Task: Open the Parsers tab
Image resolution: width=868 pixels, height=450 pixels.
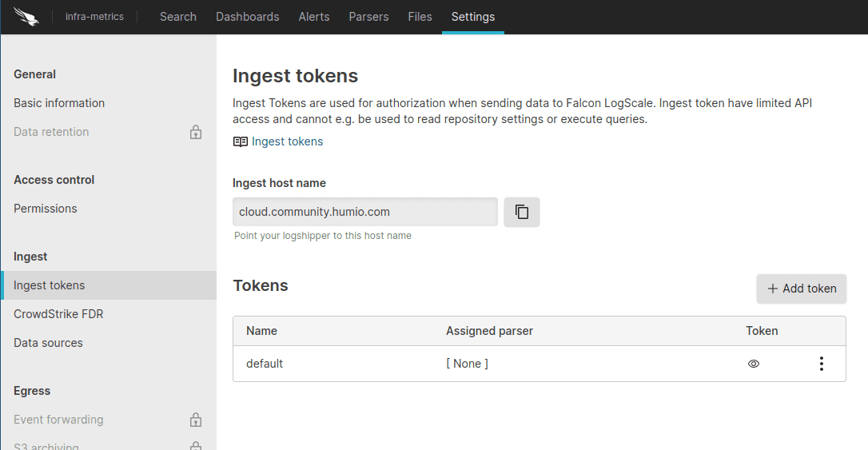Action: click(368, 17)
